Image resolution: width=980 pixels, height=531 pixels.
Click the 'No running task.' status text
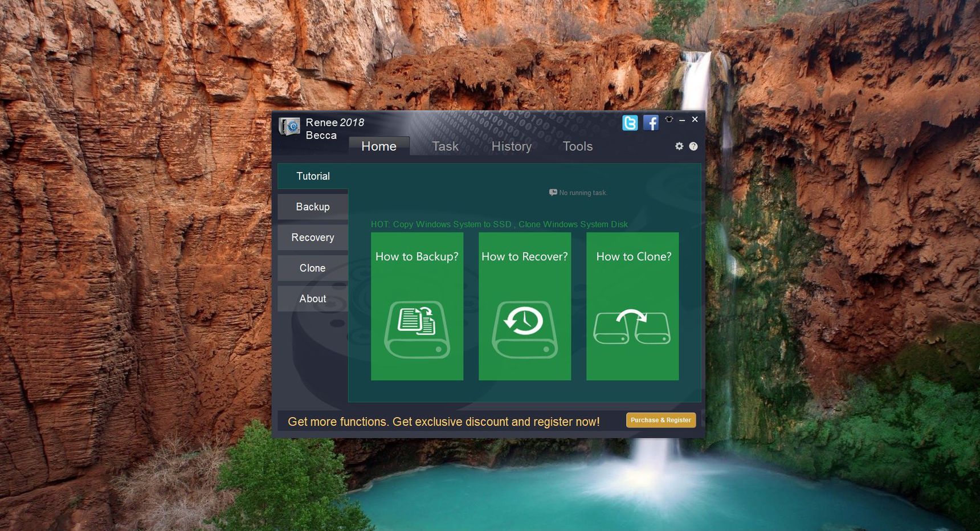coord(583,193)
